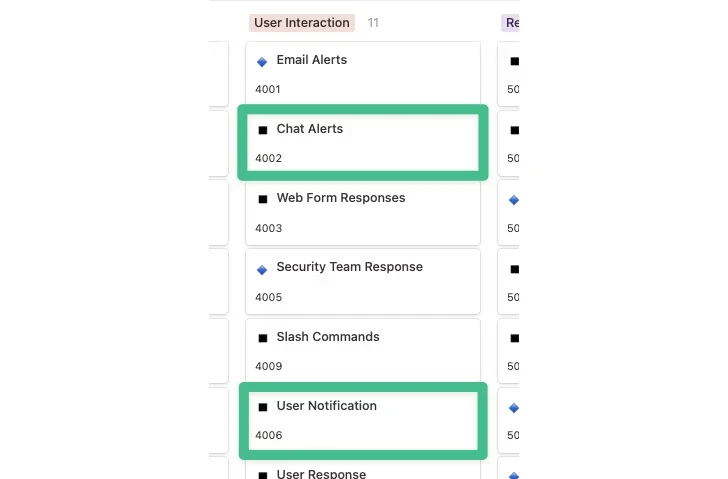Click ID 4001 on Email Alerts card
The height and width of the screenshot is (479, 728).
(x=268, y=90)
